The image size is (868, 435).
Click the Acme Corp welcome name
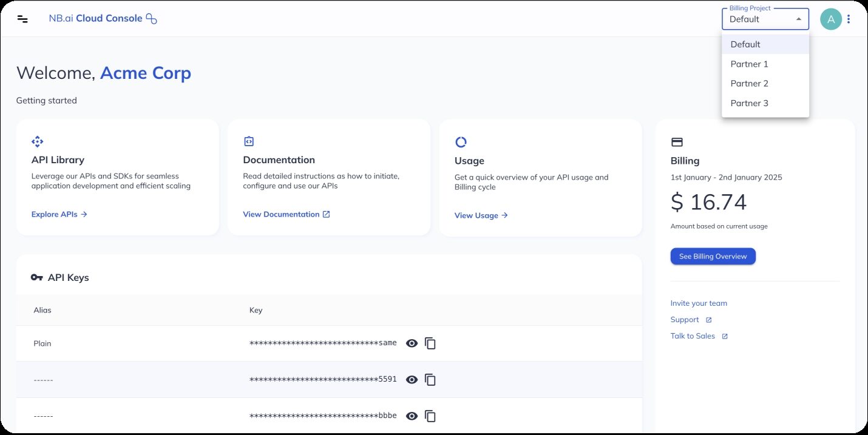pyautogui.click(x=145, y=73)
